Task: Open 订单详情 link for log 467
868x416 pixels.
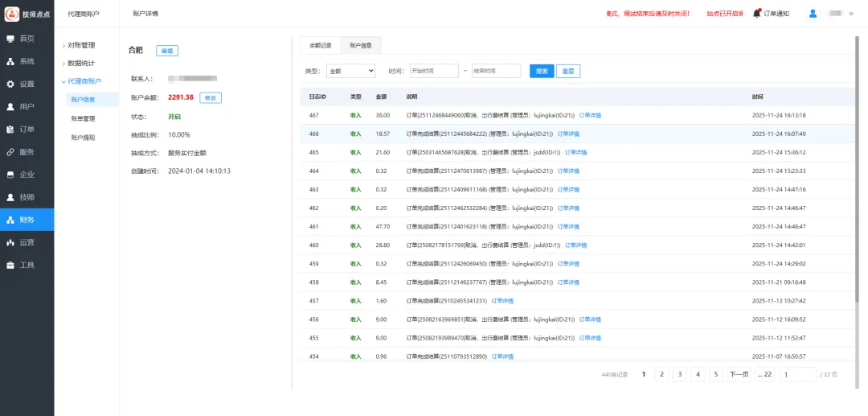Action: tap(590, 115)
